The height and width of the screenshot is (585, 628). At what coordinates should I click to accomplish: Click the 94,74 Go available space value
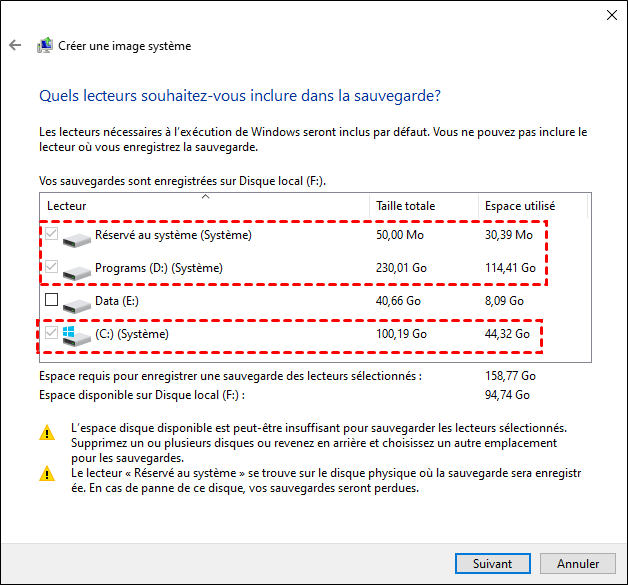(507, 395)
